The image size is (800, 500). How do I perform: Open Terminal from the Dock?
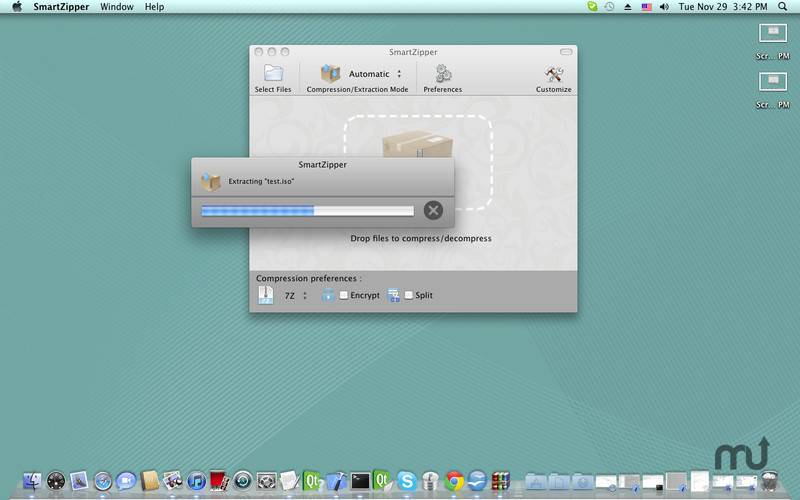[360, 481]
